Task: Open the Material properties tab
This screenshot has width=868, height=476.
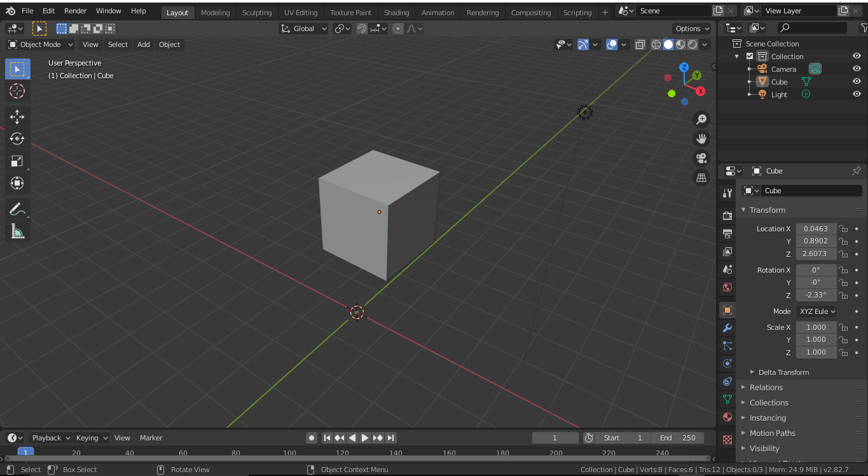Action: click(727, 417)
